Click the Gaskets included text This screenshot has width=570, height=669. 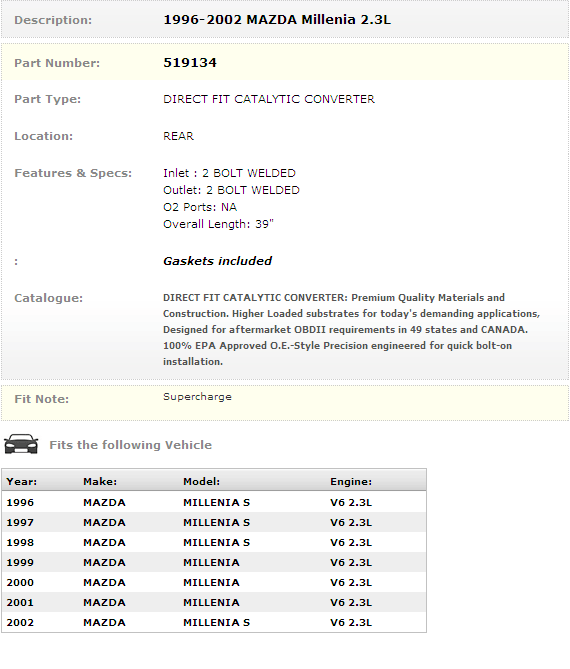[x=217, y=261]
